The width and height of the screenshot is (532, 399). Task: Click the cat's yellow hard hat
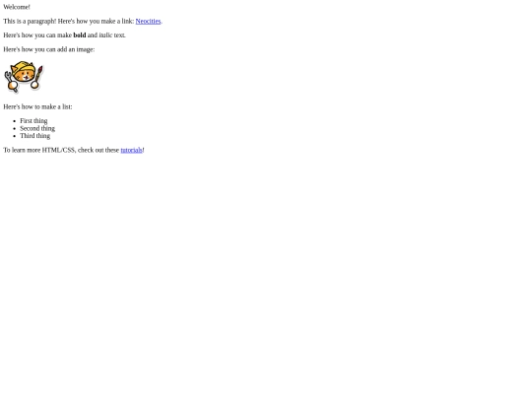[x=25, y=67]
